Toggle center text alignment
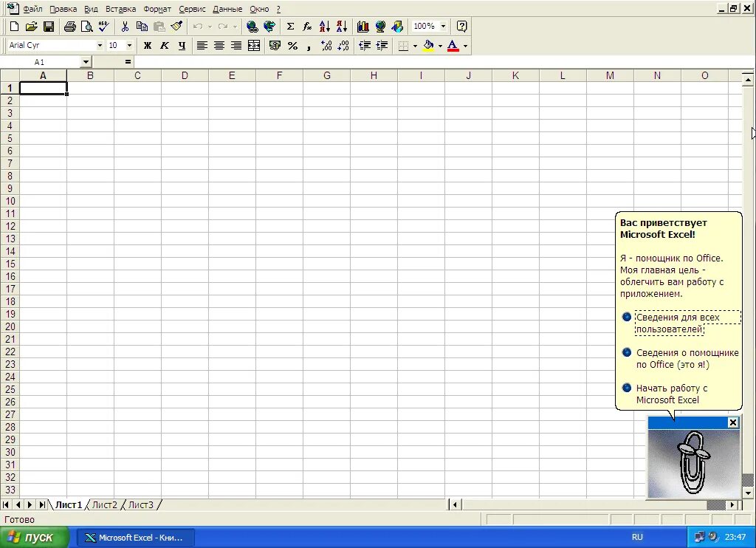The image size is (756, 548). pos(219,45)
